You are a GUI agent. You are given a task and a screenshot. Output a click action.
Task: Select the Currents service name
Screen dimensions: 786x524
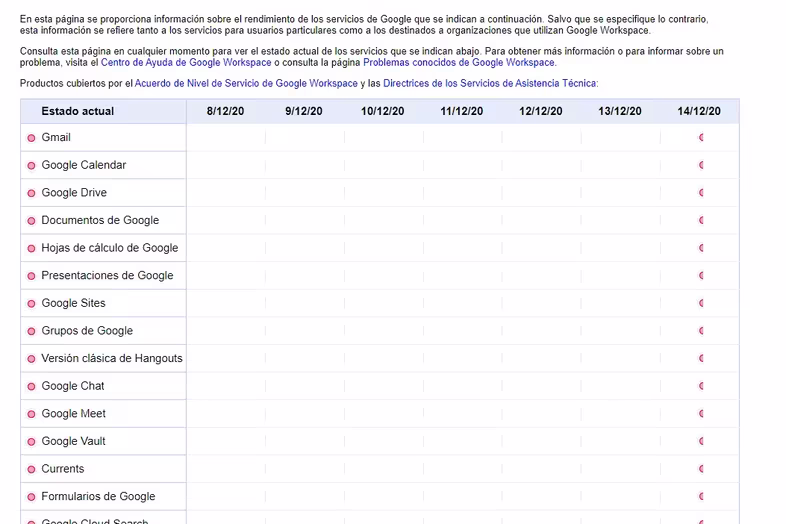[63, 469]
